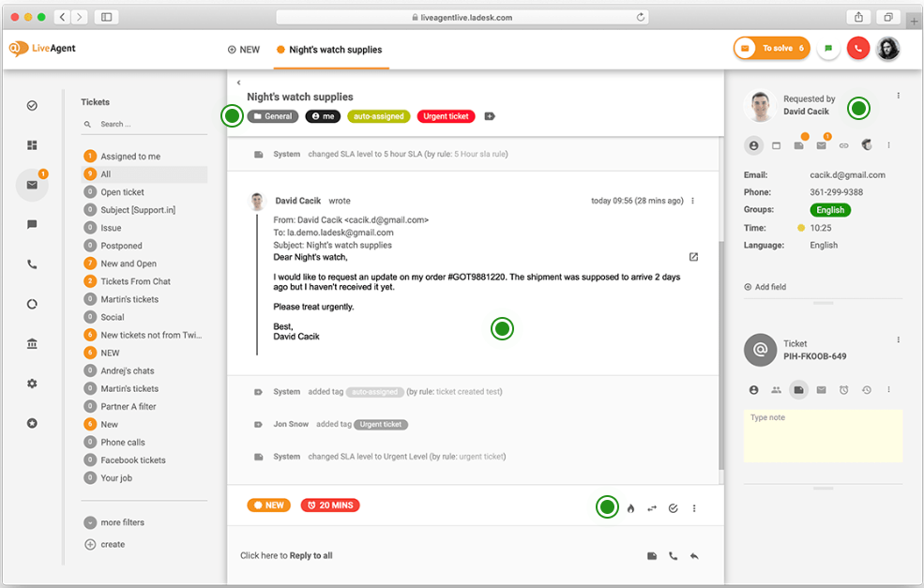
Task: Punish the ticket using the flame icon
Action: (629, 507)
